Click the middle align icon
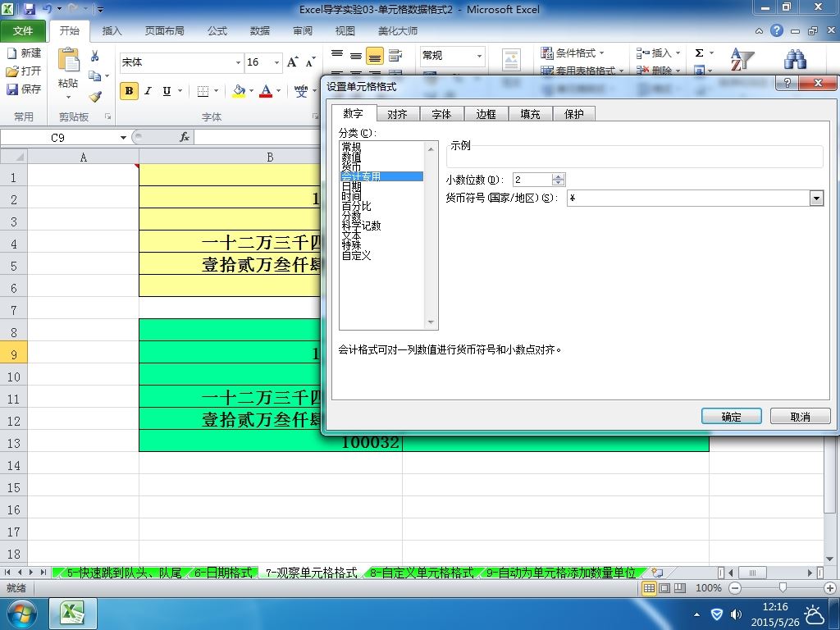The width and height of the screenshot is (840, 630). point(356,55)
